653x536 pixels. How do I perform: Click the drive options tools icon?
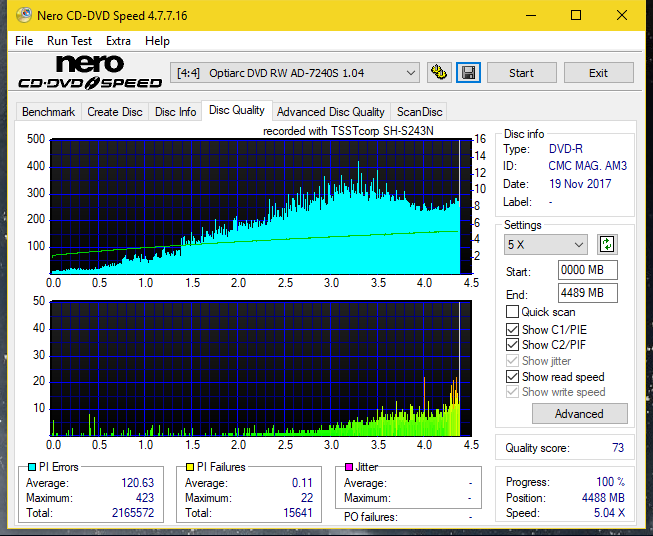coord(439,73)
